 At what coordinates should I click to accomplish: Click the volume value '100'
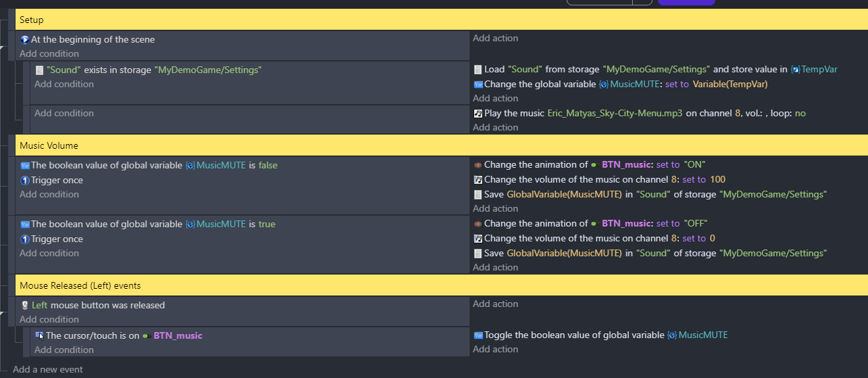coord(718,180)
